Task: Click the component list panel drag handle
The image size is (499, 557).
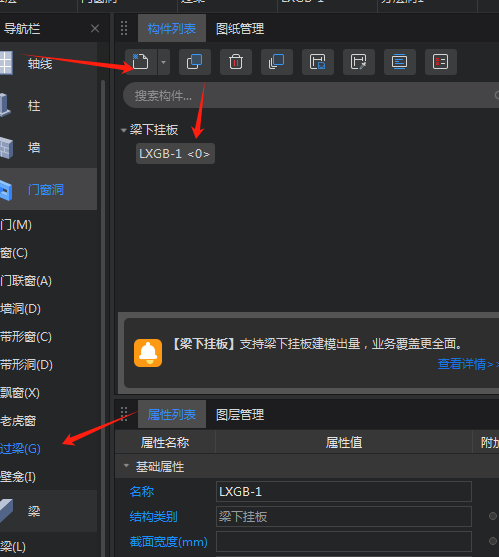Action: click(x=124, y=28)
